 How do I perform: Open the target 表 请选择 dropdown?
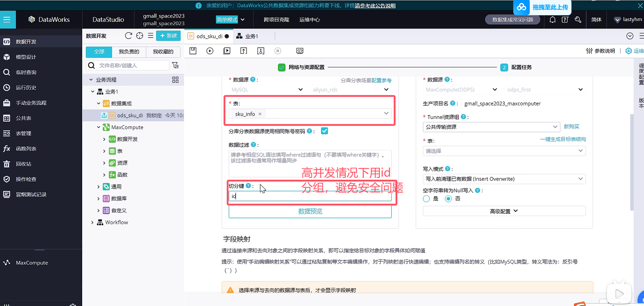coord(504,151)
